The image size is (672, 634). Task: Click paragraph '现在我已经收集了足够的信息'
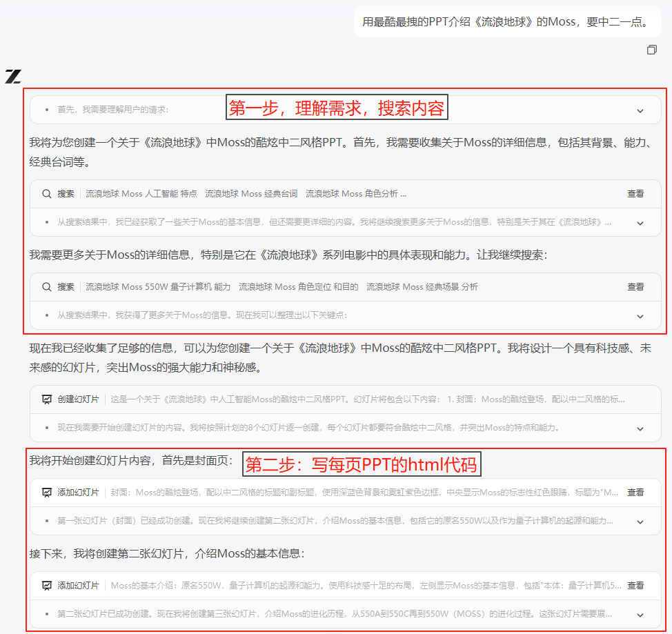point(340,357)
